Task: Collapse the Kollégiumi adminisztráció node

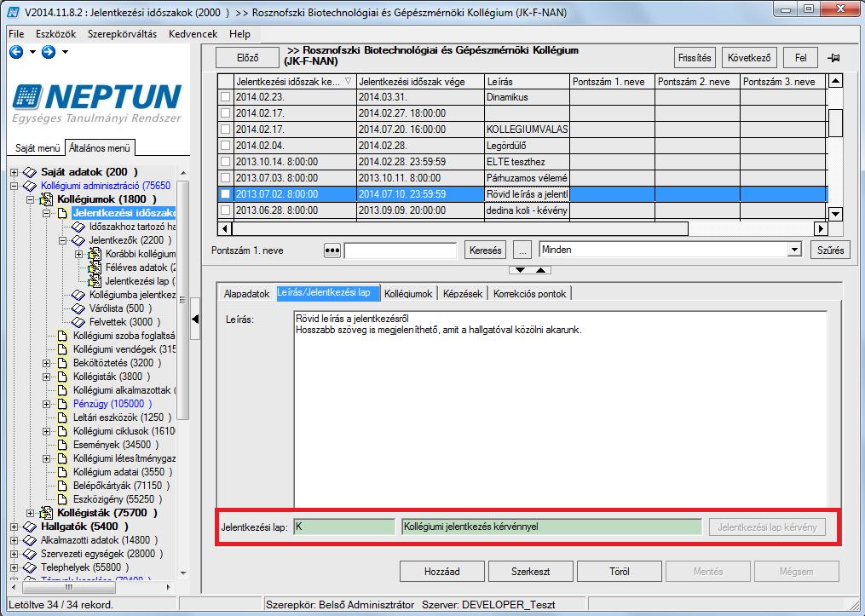Action: point(14,186)
